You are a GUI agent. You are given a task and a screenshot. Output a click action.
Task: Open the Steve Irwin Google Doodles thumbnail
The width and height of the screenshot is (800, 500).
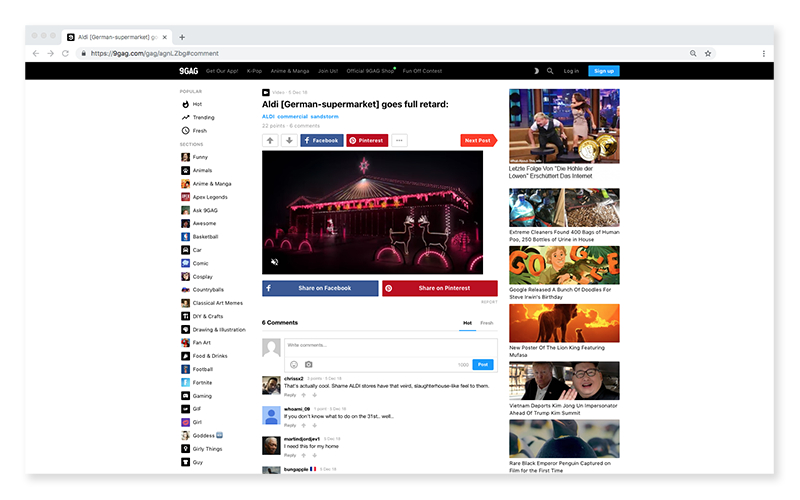point(564,265)
